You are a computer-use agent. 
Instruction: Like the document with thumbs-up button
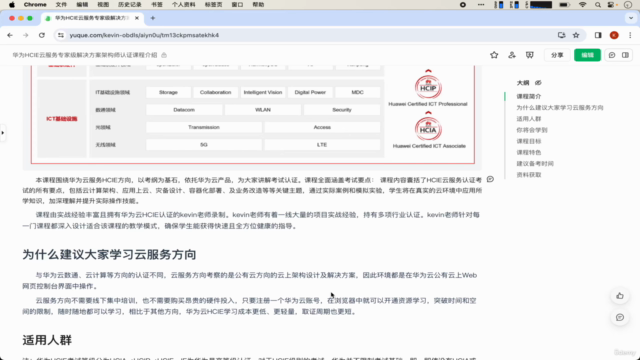click(x=620, y=296)
